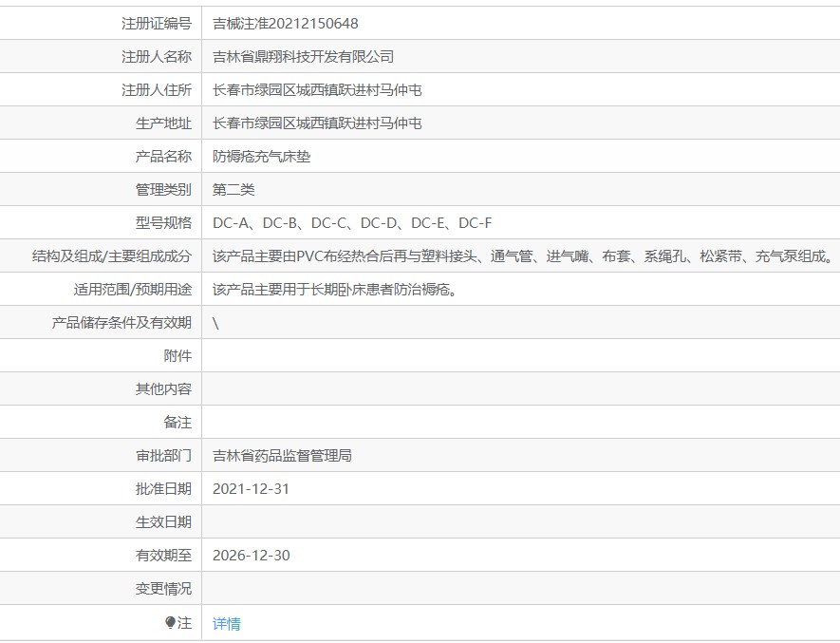Click the address value in the 注册人住所 row
The width and height of the screenshot is (840, 643).
coord(317,90)
